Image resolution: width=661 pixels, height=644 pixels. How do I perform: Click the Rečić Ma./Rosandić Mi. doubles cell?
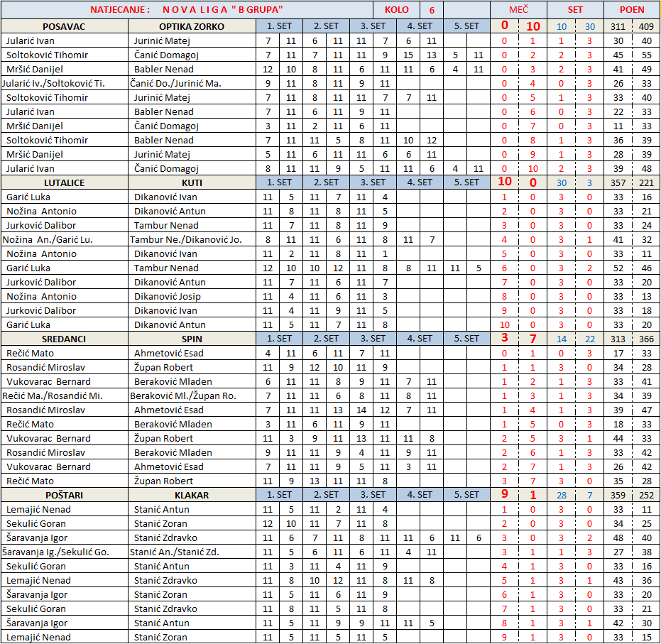(x=64, y=395)
